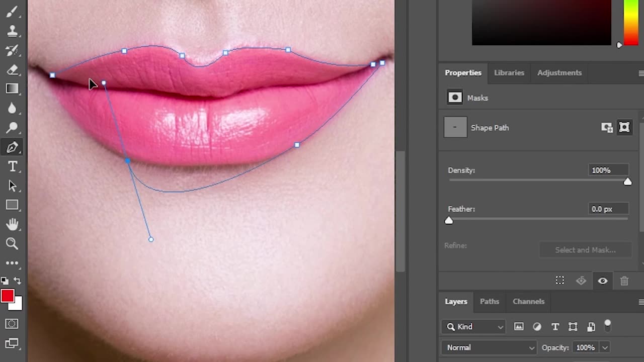The height and width of the screenshot is (362, 644).
Task: Load selection from mask icon
Action: tap(559, 281)
